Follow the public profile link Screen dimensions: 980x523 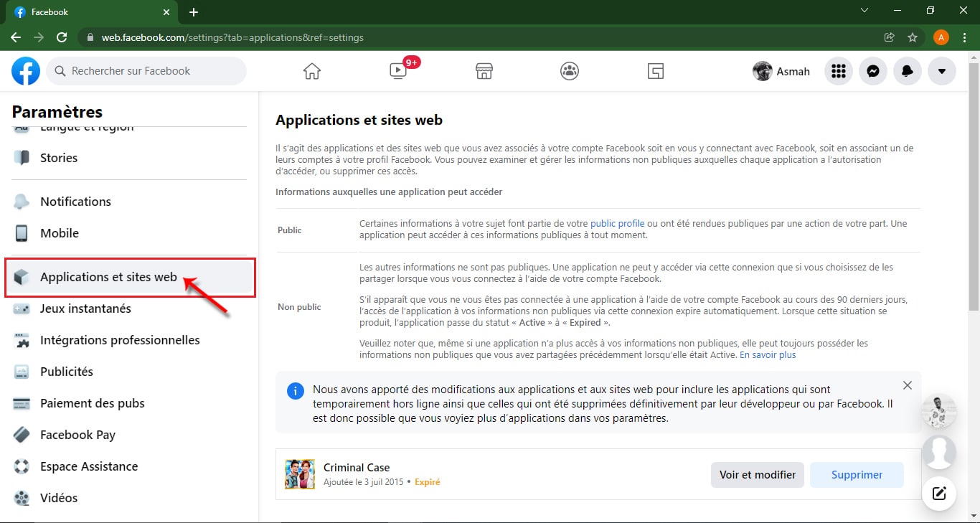(x=617, y=224)
